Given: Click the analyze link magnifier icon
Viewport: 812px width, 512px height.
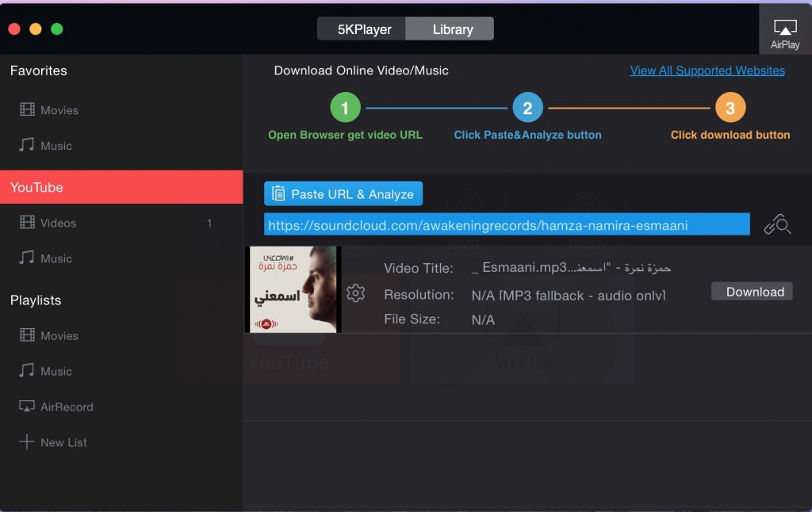Looking at the screenshot, I should point(777,224).
